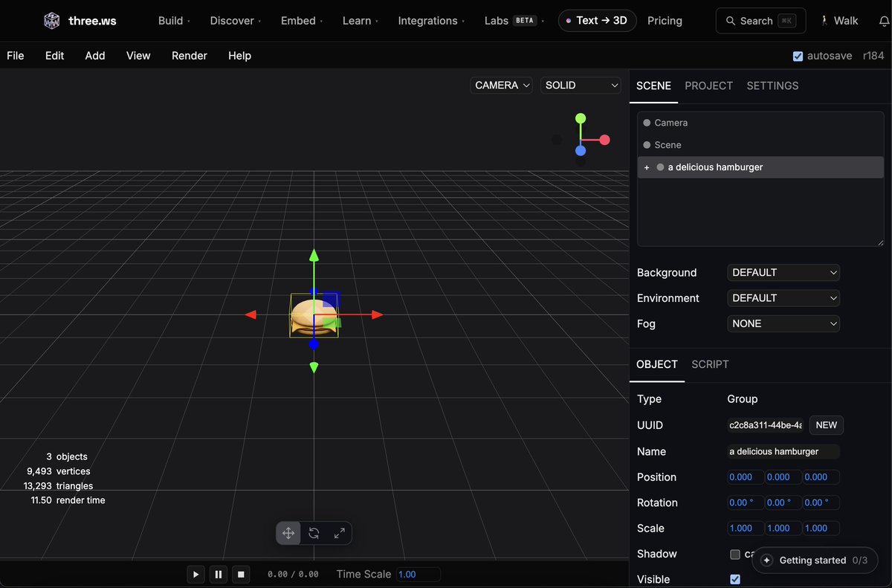Open the Embed navigation dropdown
The image size is (892, 588).
302,21
